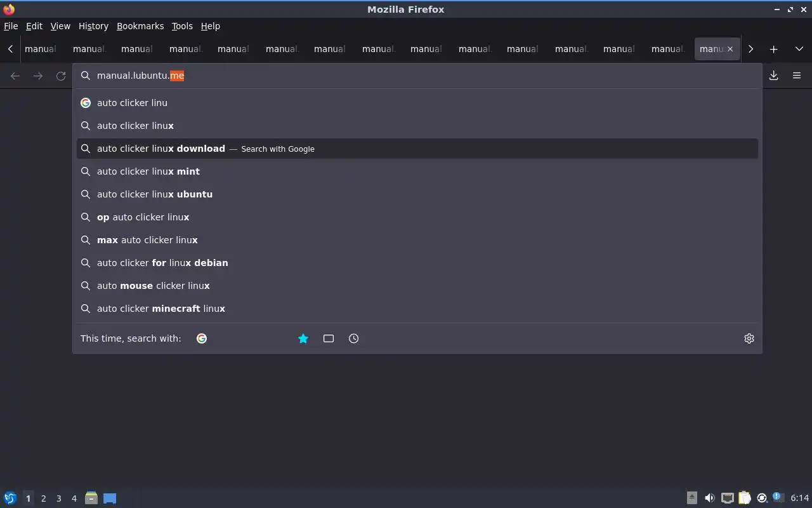Image resolution: width=812 pixels, height=508 pixels.
Task: Search this time with Google engine icon
Action: click(202, 338)
